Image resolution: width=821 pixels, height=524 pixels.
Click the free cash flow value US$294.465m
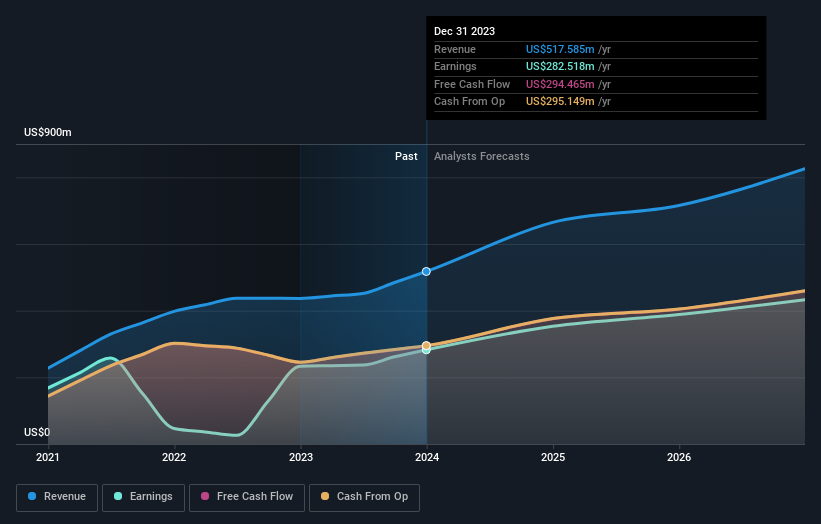560,84
